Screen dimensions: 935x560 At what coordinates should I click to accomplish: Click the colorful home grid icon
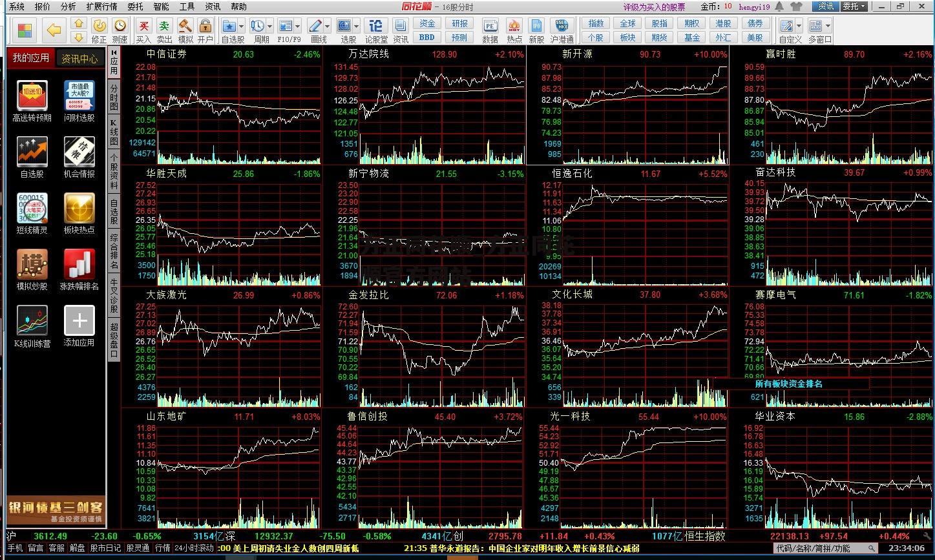point(25,30)
